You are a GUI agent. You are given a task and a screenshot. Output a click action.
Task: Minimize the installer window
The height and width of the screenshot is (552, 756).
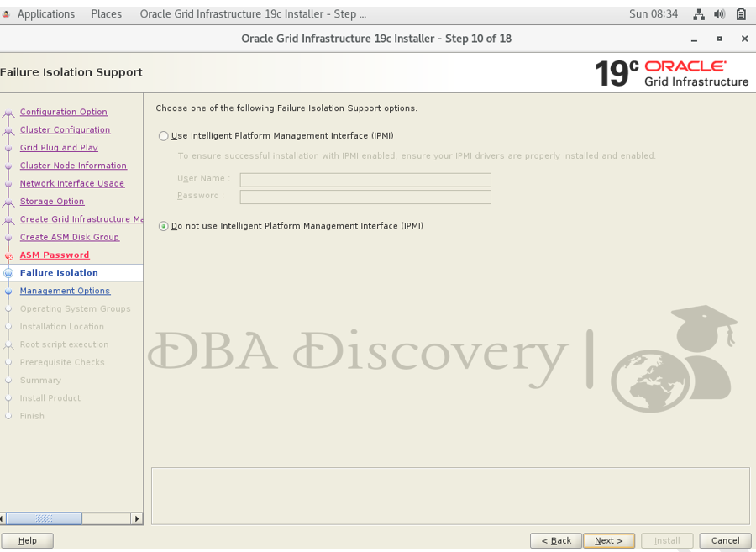pos(695,39)
